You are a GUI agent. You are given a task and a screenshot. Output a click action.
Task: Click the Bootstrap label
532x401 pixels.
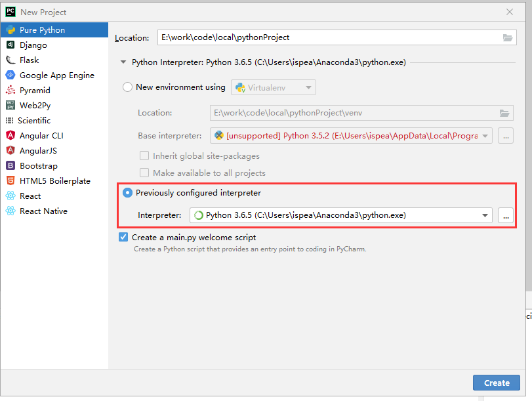[x=39, y=165]
